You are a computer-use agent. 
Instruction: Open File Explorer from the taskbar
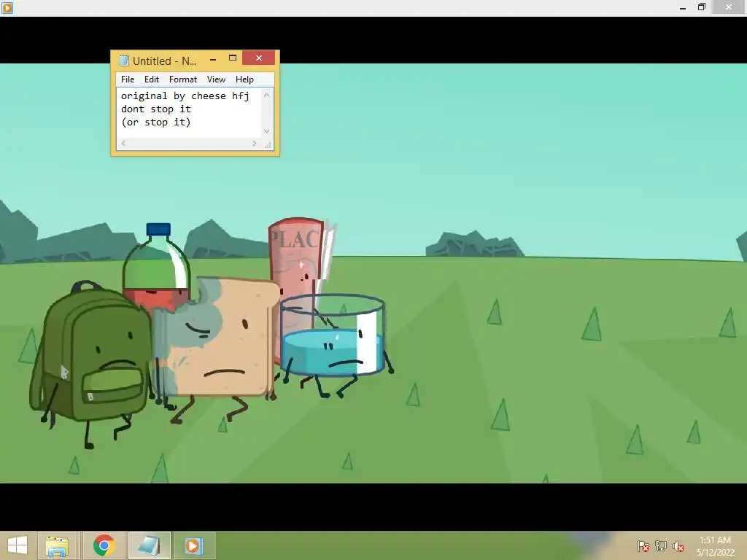click(57, 546)
